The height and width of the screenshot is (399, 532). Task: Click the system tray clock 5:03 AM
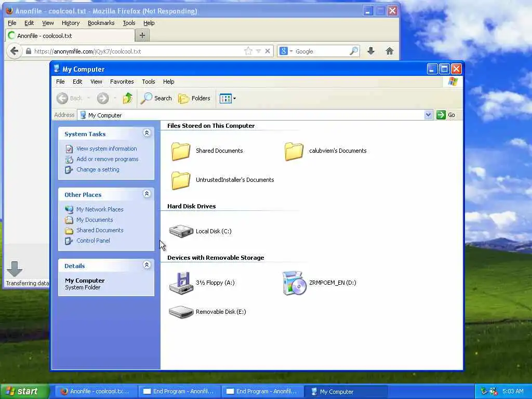pos(513,392)
